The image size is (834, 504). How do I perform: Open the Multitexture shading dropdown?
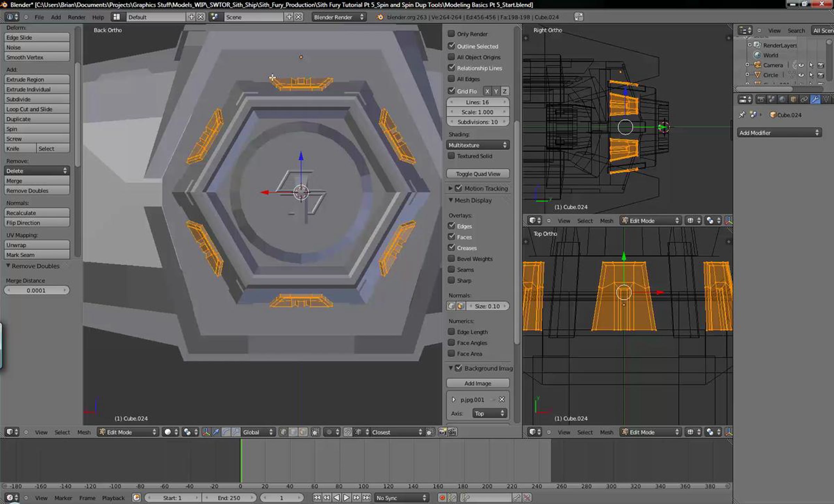[477, 145]
